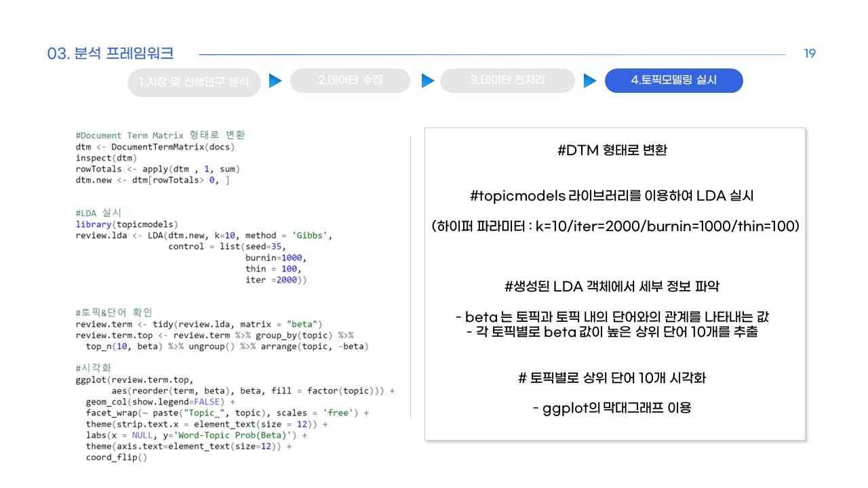Click the 'review.lda <- LDA(dtm.new' code line

coord(204,235)
